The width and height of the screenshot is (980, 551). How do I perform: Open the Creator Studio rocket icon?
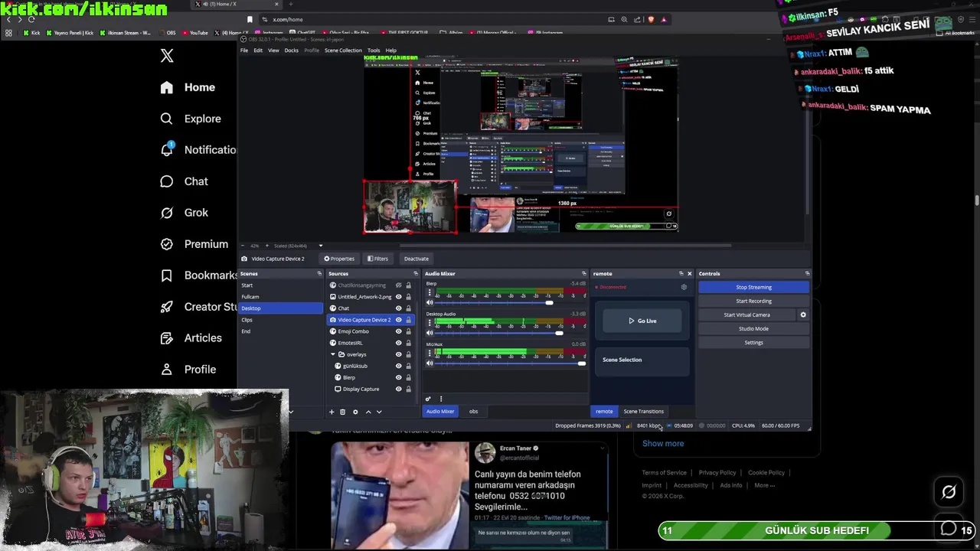coord(166,307)
